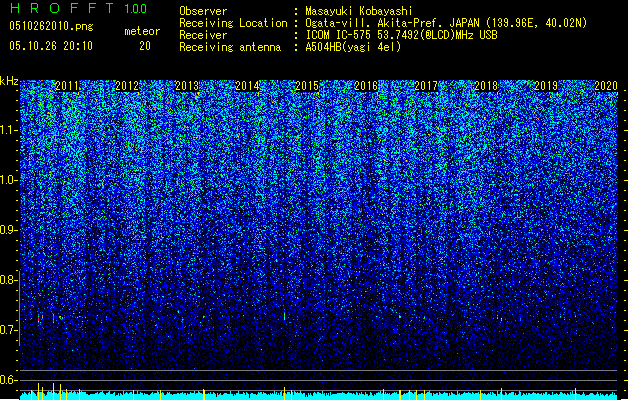The width and height of the screenshot is (629, 400).
Task: Click the 1.1 frequency axis label
Action: click(9, 130)
